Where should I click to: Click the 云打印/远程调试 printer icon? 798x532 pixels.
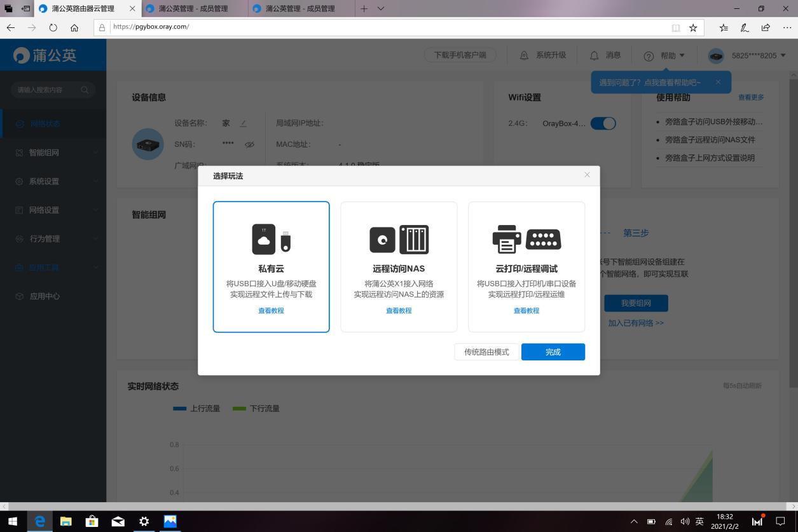pyautogui.click(x=526, y=238)
